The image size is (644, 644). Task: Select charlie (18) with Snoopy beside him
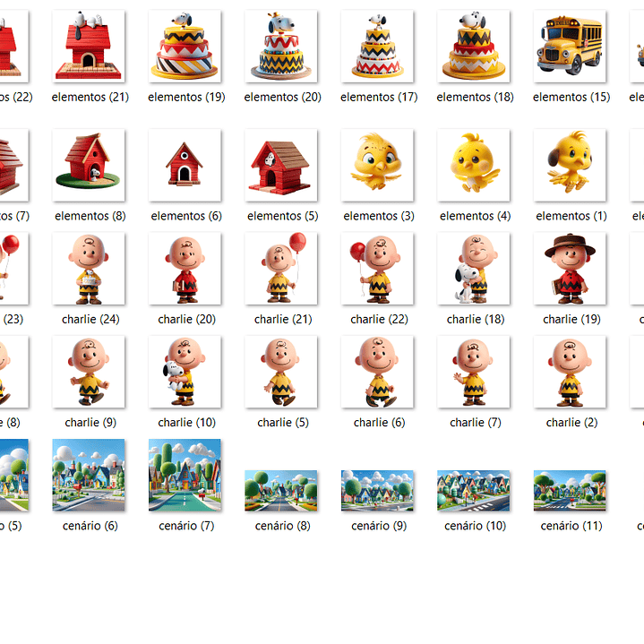click(473, 269)
